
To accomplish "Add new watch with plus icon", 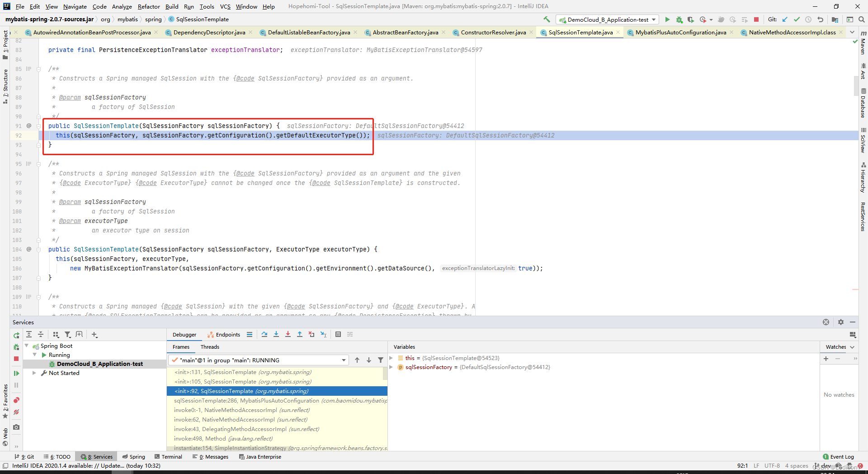I will (826, 358).
